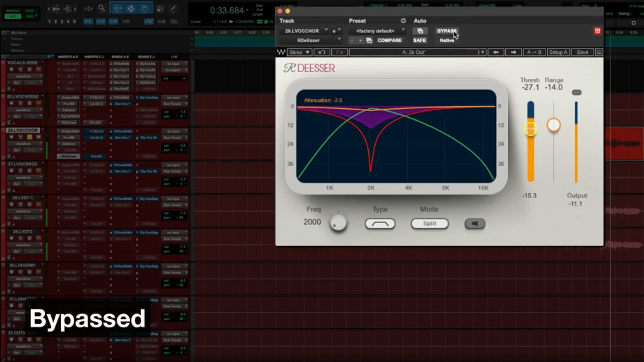Open RDeEsser insert on 26.LVOCCHOR track

pyautogui.click(x=68, y=157)
